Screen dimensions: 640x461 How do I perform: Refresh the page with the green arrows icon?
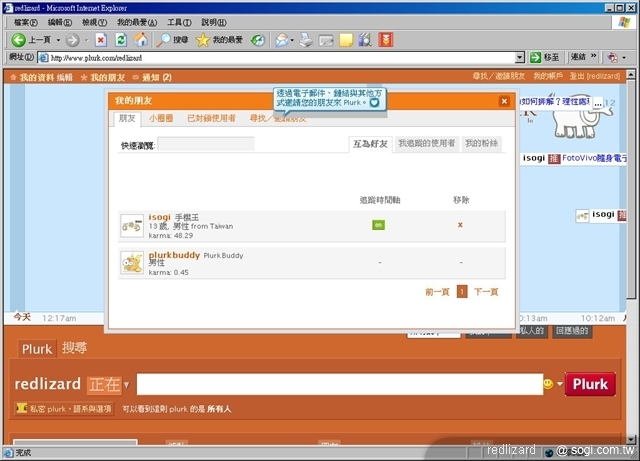click(121, 40)
